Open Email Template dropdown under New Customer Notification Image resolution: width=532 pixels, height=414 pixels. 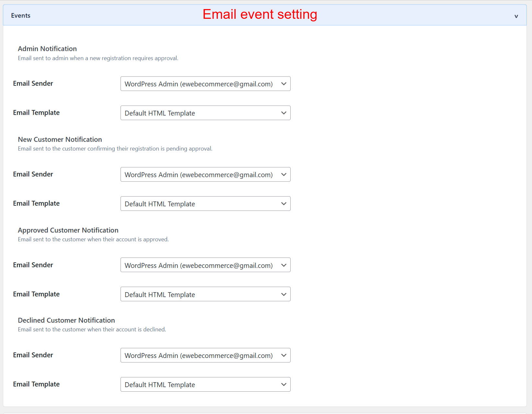205,203
